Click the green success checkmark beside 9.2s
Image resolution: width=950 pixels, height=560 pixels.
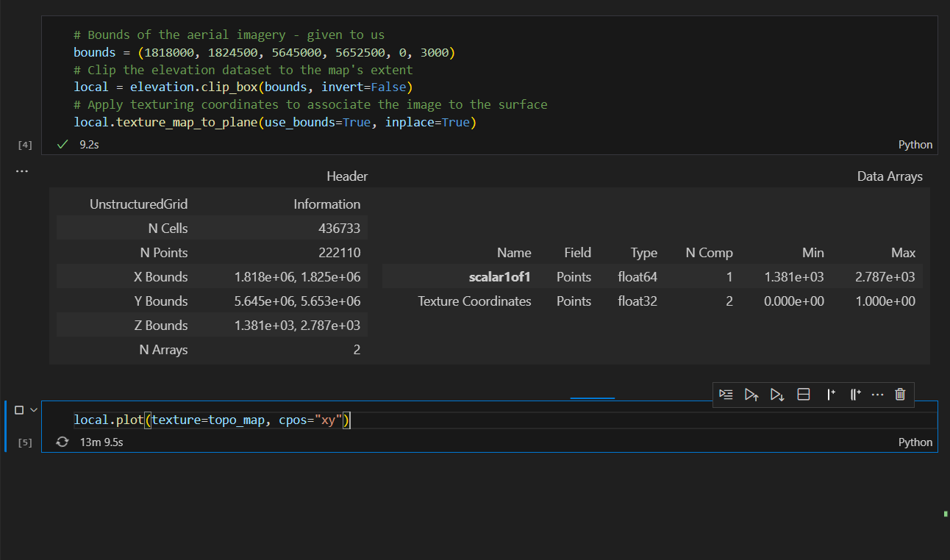pos(62,144)
